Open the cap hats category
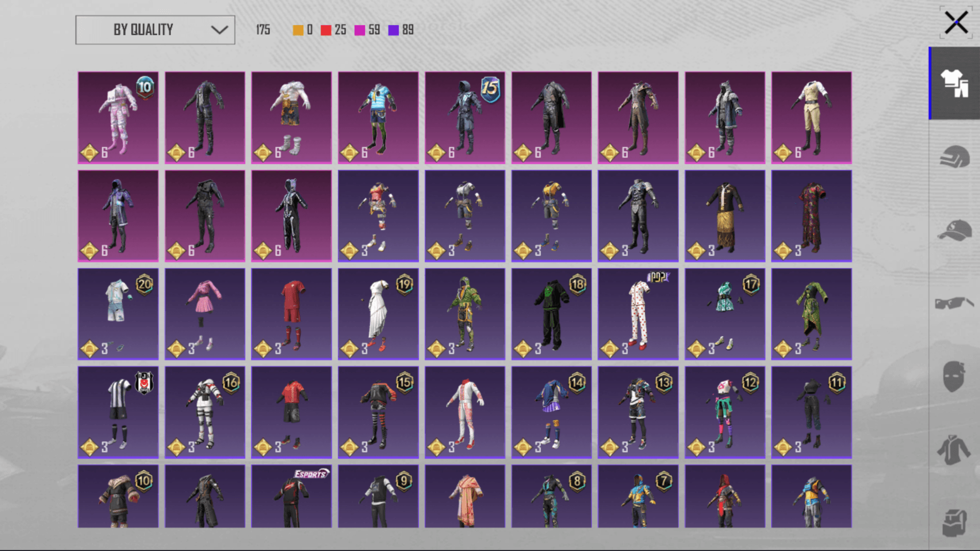The height and width of the screenshot is (551, 980). 954,231
